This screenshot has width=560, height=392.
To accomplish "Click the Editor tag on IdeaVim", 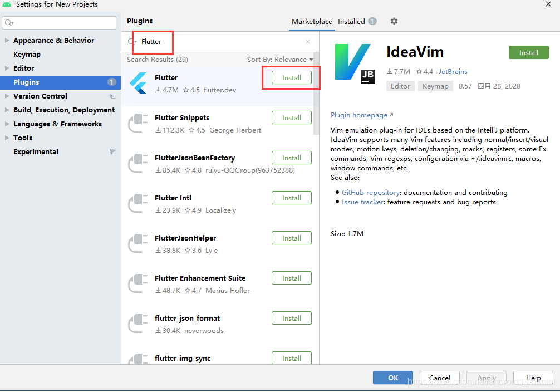I will point(400,86).
